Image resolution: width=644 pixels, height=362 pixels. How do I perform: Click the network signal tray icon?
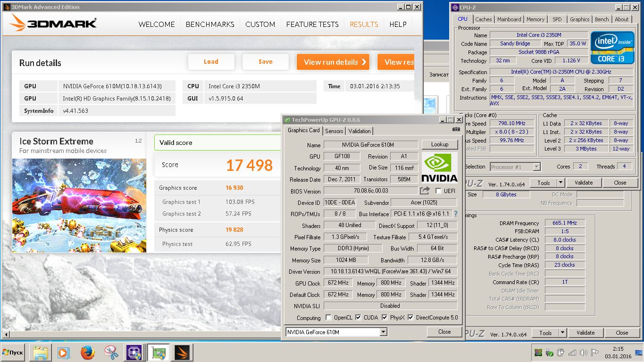click(x=572, y=353)
